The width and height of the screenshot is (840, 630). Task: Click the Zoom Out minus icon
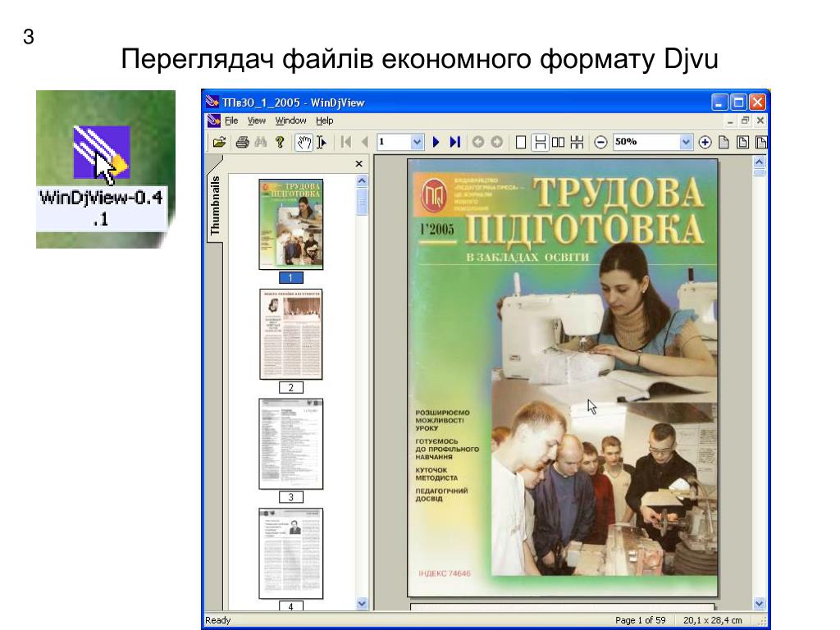[x=600, y=143]
